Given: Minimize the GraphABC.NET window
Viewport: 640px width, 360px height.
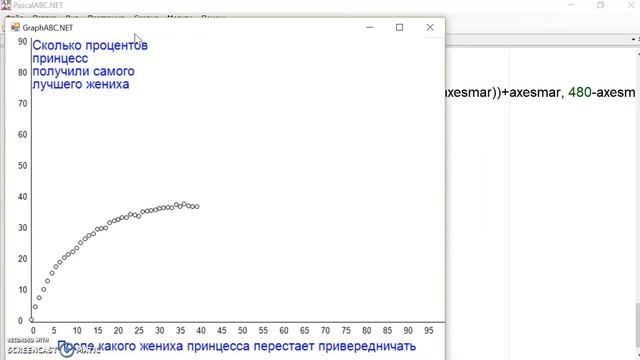Looking at the screenshot, I should pyautogui.click(x=370, y=27).
